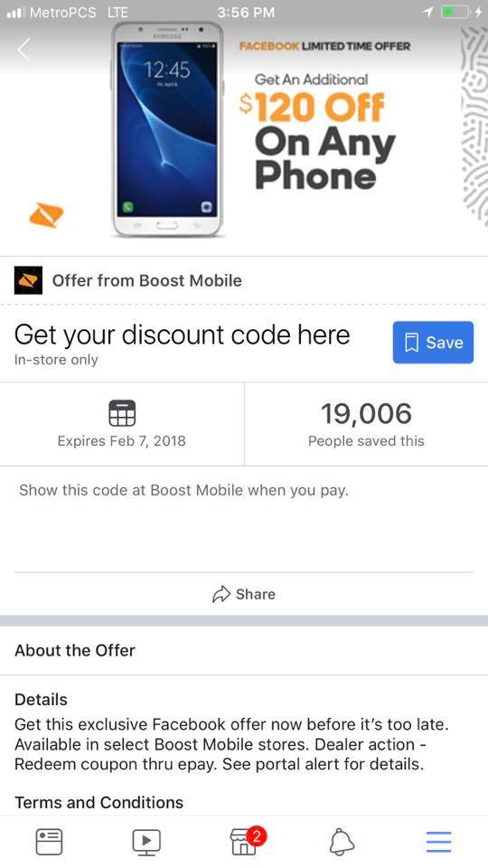The height and width of the screenshot is (868, 488).
Task: Tap the Expires Feb 7, 2018 text
Action: click(x=122, y=441)
